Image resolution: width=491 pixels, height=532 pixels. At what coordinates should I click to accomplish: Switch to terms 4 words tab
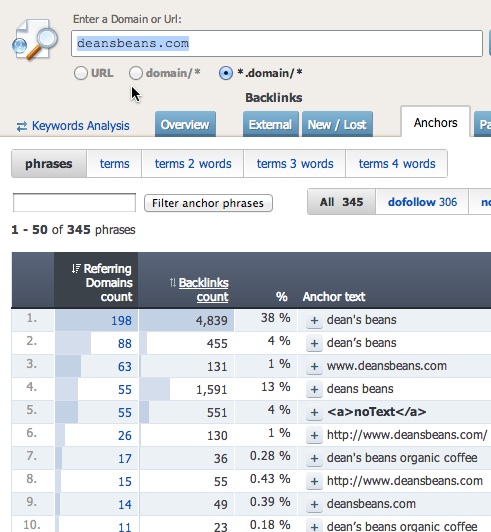point(397,164)
